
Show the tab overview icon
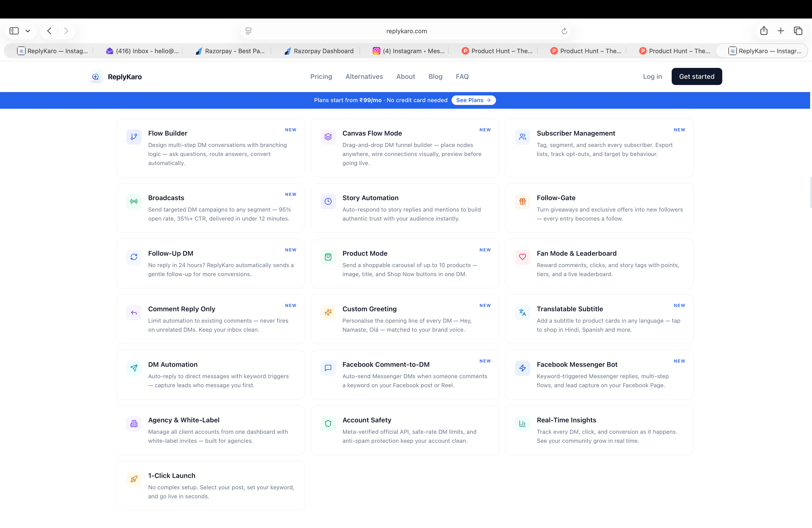click(798, 31)
